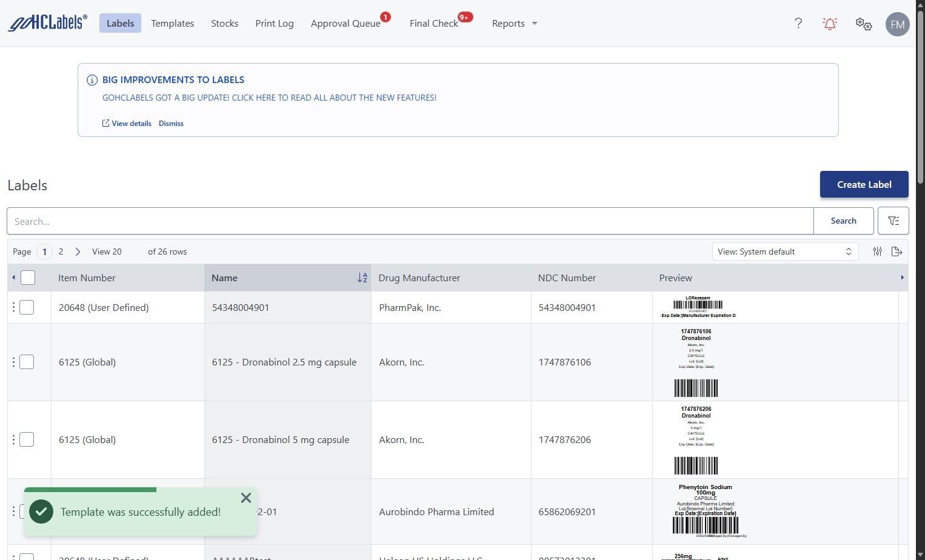Go to page 2
The width and height of the screenshot is (925, 560).
pos(61,252)
